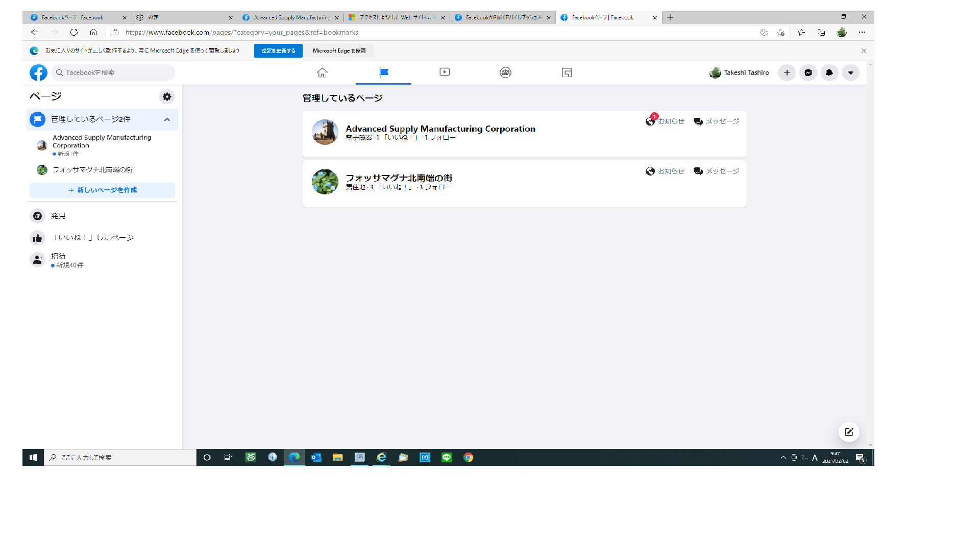
Task: Reload the browser page
Action: (74, 32)
